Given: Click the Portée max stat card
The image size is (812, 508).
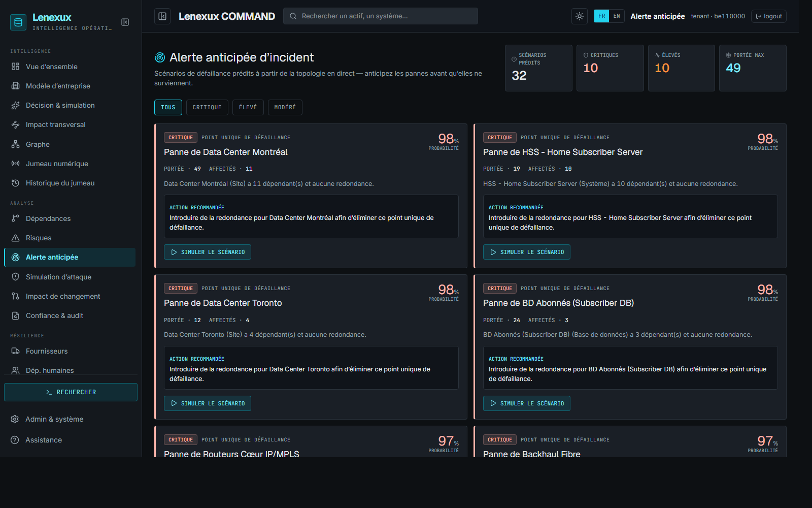Looking at the screenshot, I should pyautogui.click(x=753, y=68).
